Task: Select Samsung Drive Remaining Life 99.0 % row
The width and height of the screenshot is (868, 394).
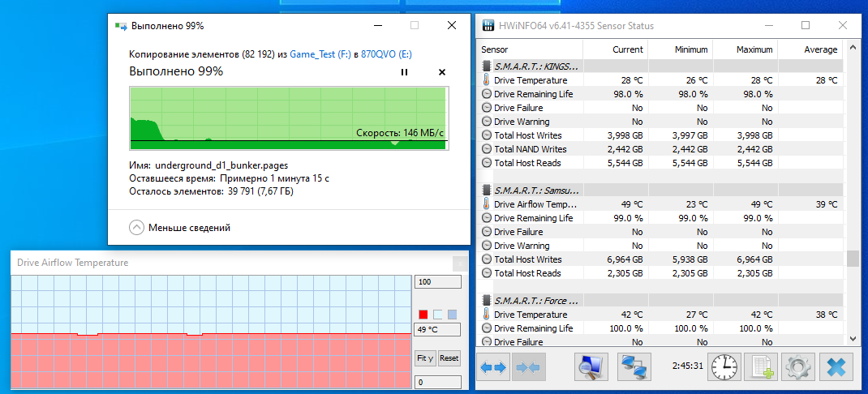Action: coord(660,218)
